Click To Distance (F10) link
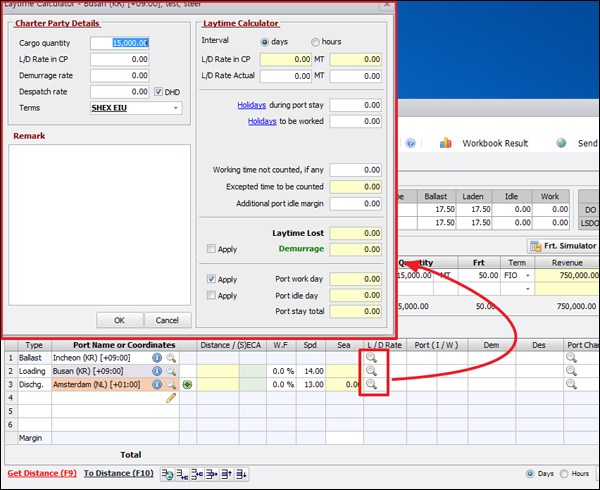Image resolution: width=600 pixels, height=490 pixels. [x=119, y=473]
